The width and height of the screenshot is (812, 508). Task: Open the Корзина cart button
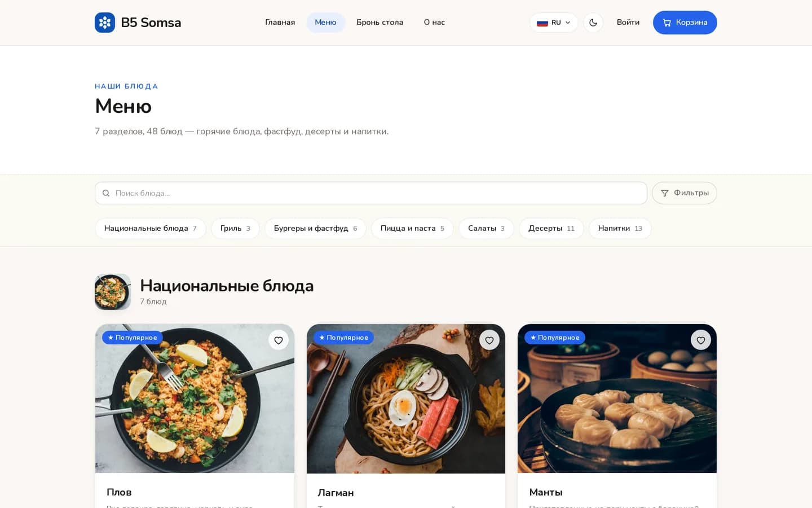point(685,23)
